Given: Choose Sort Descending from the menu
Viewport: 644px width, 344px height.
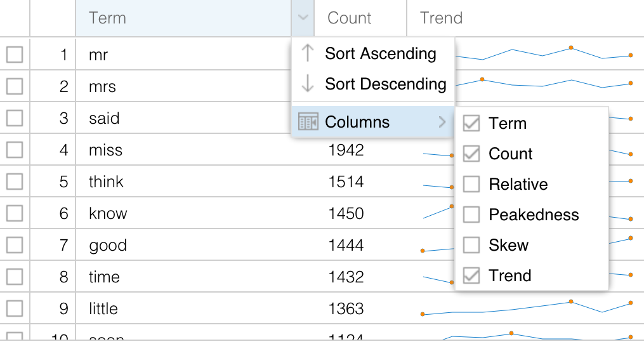Looking at the screenshot, I should point(385,84).
